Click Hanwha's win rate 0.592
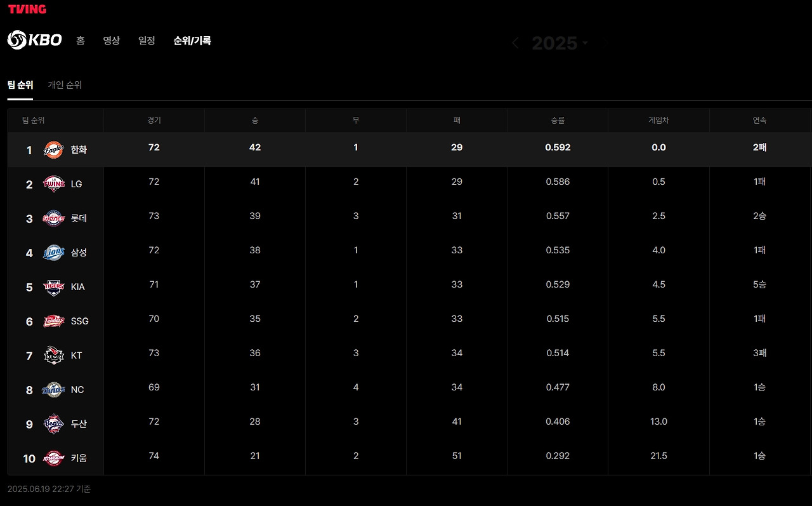Screen dimensions: 812x506 point(558,147)
